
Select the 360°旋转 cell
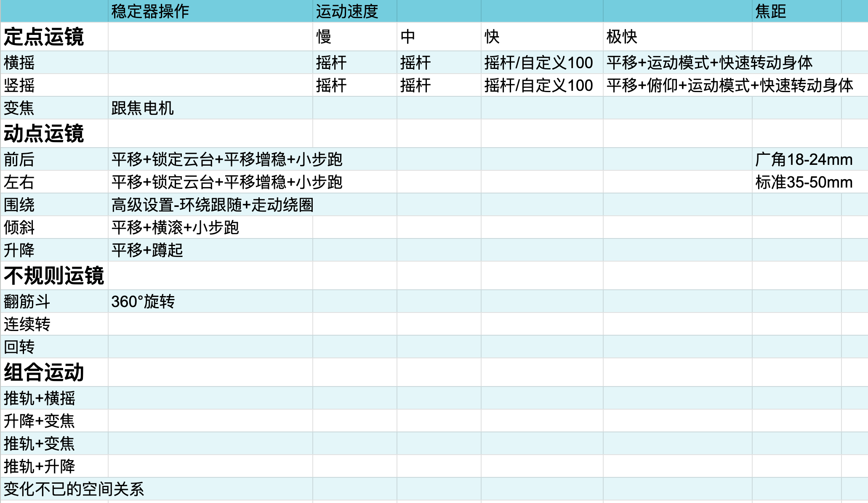pos(210,302)
